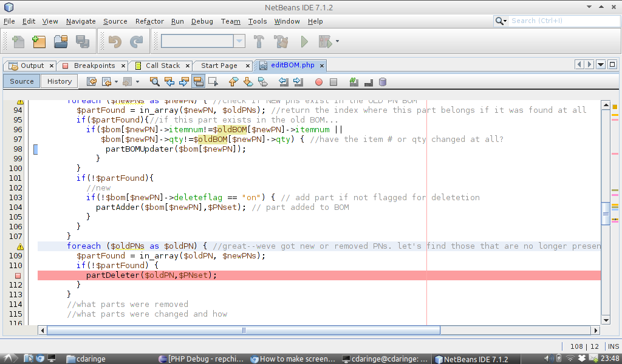The image size is (622, 364).
Task: Click the cylinder icon in editor toolbar
Action: tap(383, 81)
